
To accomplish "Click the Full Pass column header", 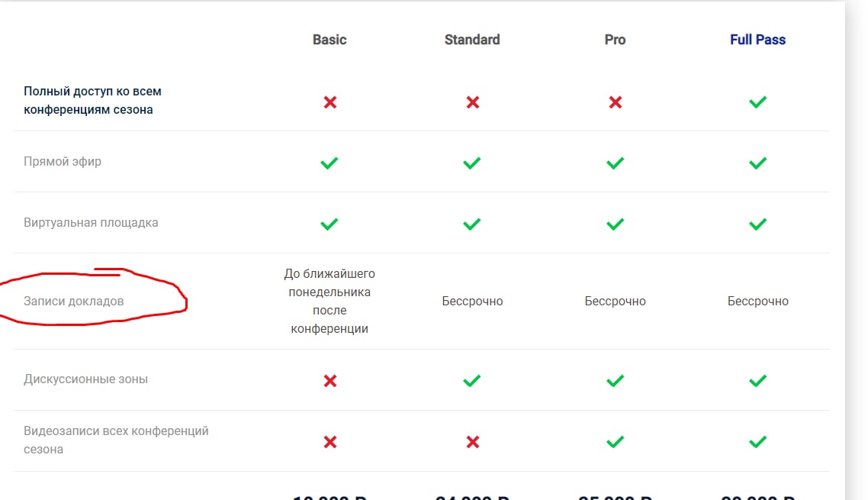I will pyautogui.click(x=757, y=40).
